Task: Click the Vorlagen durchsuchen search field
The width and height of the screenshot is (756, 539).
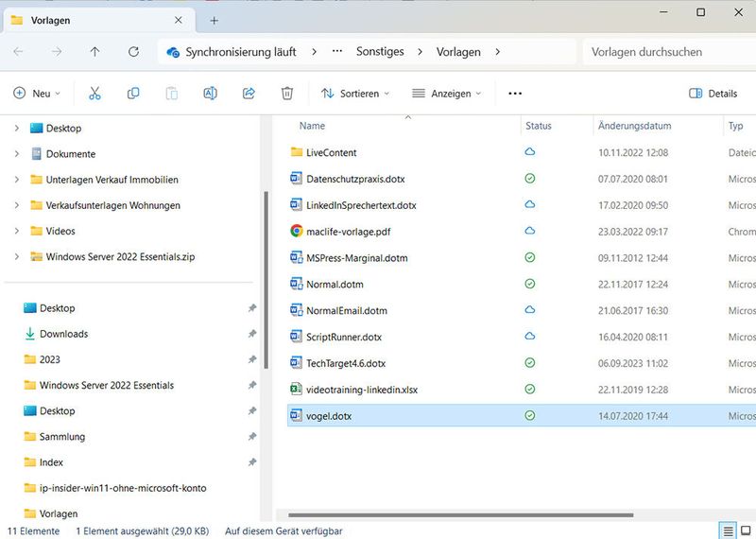Action: 666,52
